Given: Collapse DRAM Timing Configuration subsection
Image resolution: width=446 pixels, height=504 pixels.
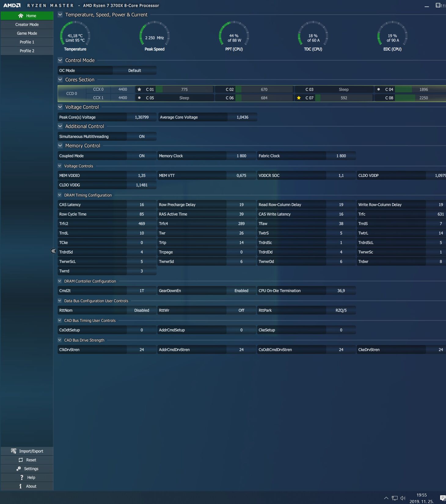Looking at the screenshot, I should (x=60, y=195).
